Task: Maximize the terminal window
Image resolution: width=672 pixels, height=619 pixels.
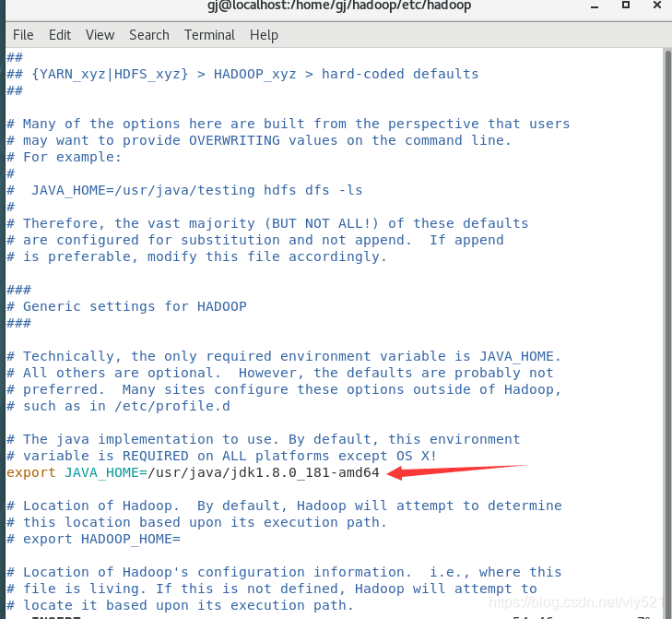Action: click(626, 6)
